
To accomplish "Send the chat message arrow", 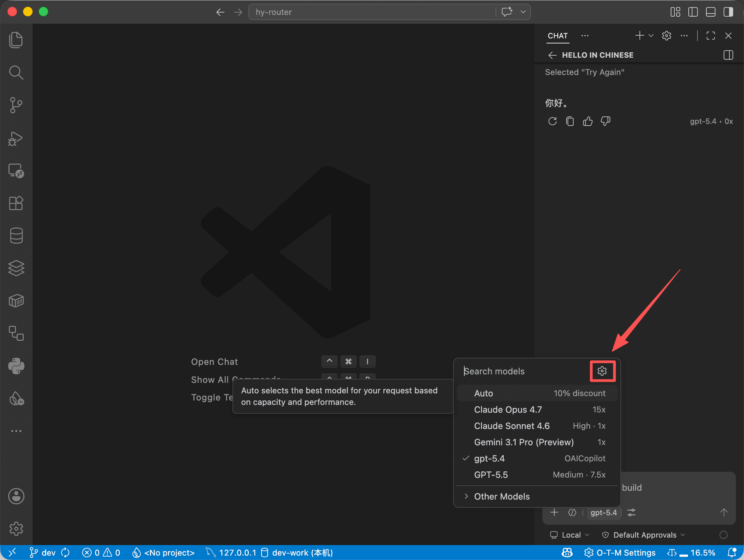I will (x=724, y=512).
